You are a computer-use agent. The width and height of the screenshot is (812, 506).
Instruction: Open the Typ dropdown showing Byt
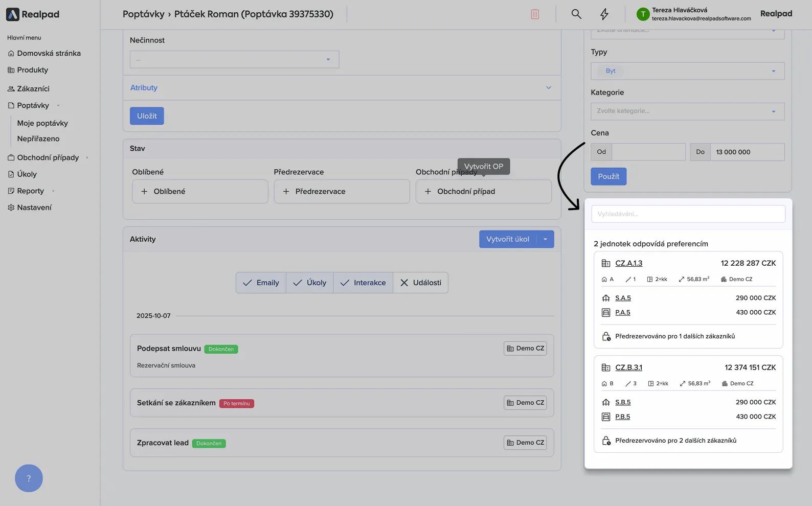(x=687, y=71)
